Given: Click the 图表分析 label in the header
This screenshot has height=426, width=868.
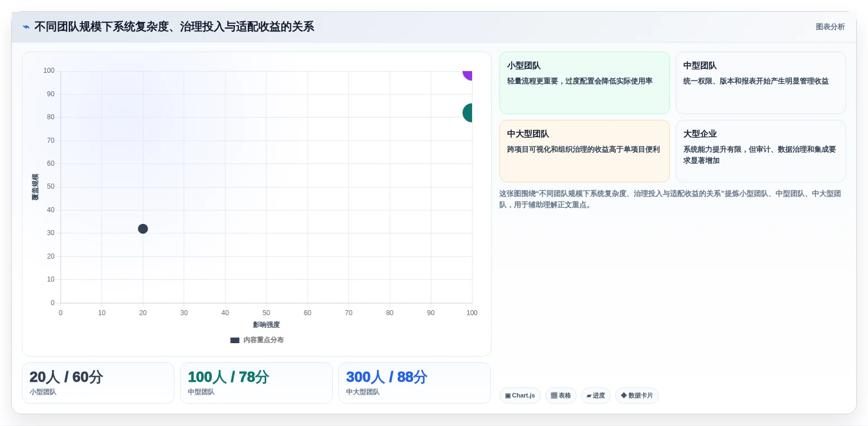Looking at the screenshot, I should [830, 27].
